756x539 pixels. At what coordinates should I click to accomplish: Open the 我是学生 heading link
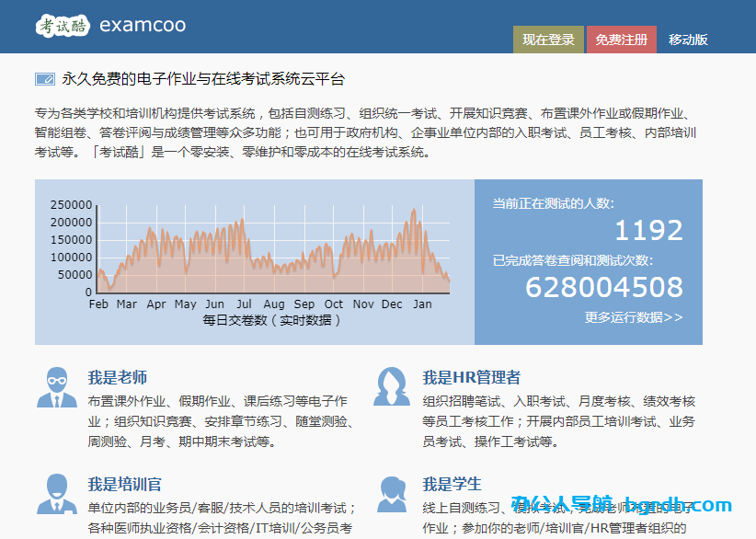[x=452, y=484]
